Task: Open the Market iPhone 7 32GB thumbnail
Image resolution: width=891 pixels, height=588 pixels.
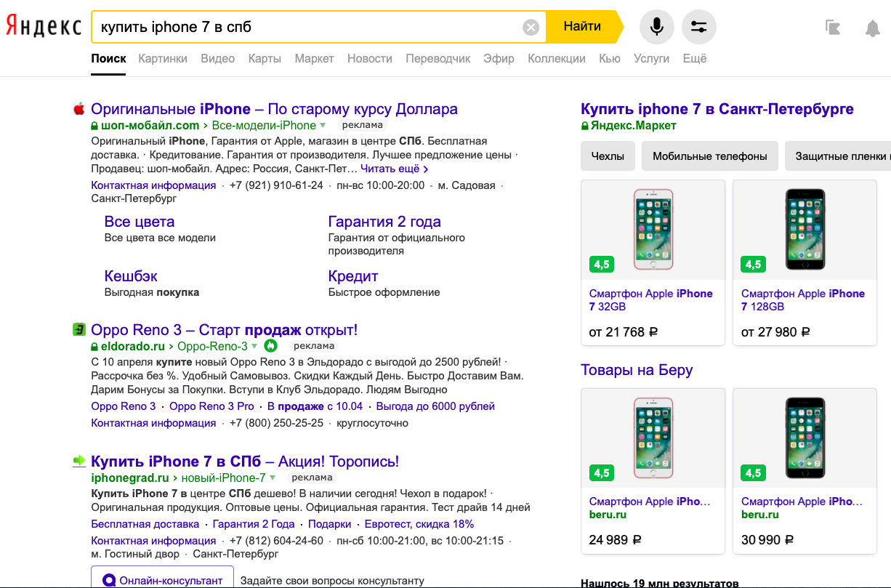Action: tap(653, 230)
